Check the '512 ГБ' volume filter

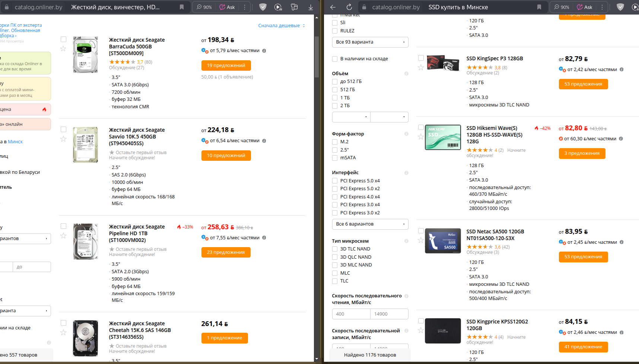pyautogui.click(x=335, y=90)
